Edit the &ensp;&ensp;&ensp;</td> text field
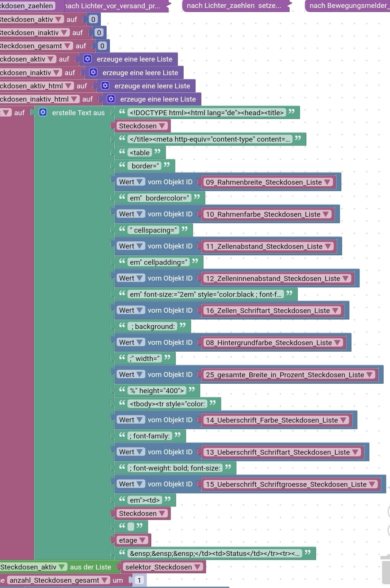The height and width of the screenshot is (588, 390). pyautogui.click(x=215, y=553)
